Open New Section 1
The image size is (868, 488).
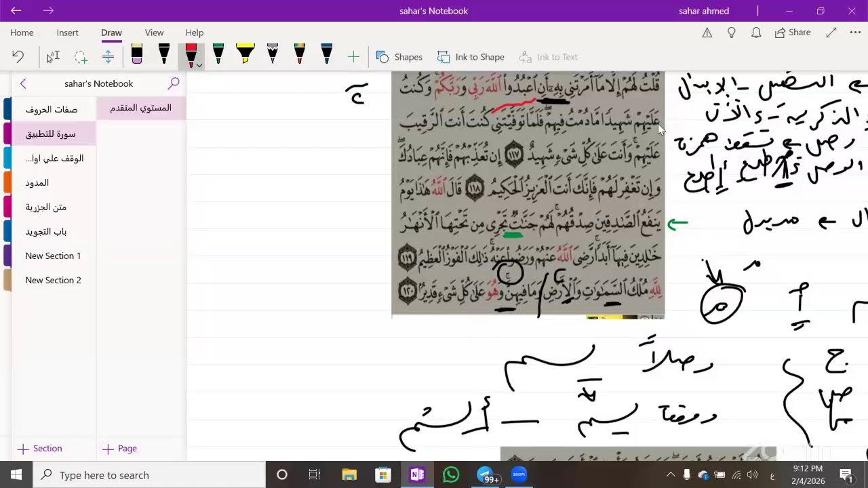point(54,256)
